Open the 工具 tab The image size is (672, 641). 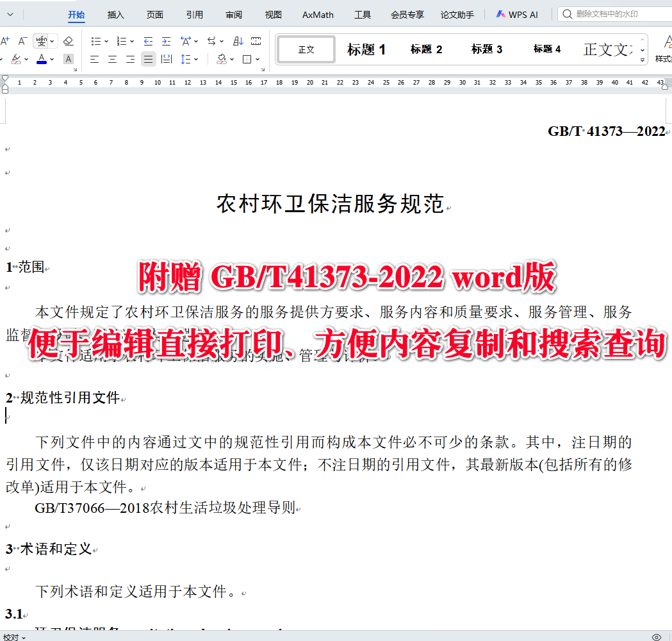363,15
